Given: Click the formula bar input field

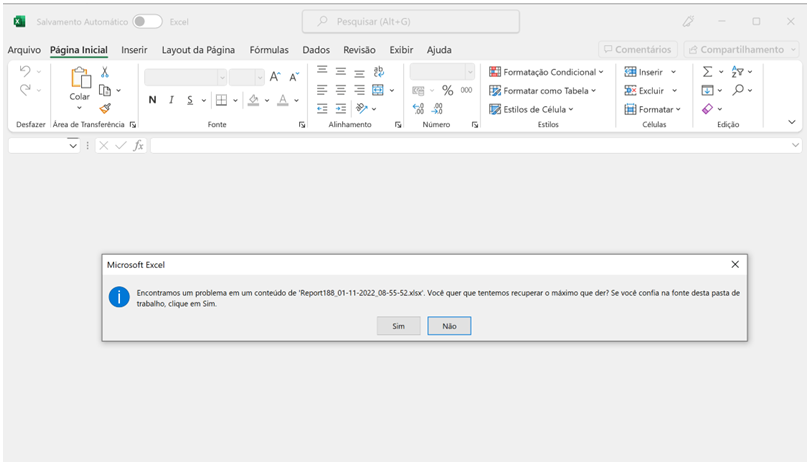Looking at the screenshot, I should 476,146.
